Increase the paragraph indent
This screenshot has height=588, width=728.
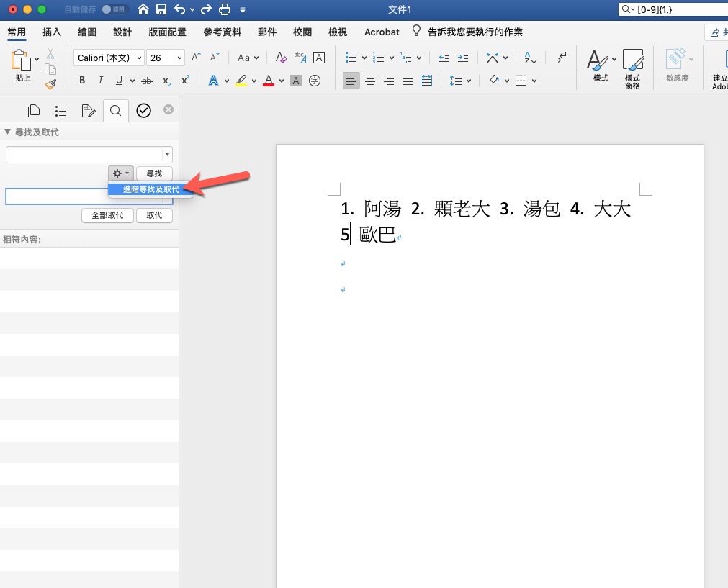[462, 58]
